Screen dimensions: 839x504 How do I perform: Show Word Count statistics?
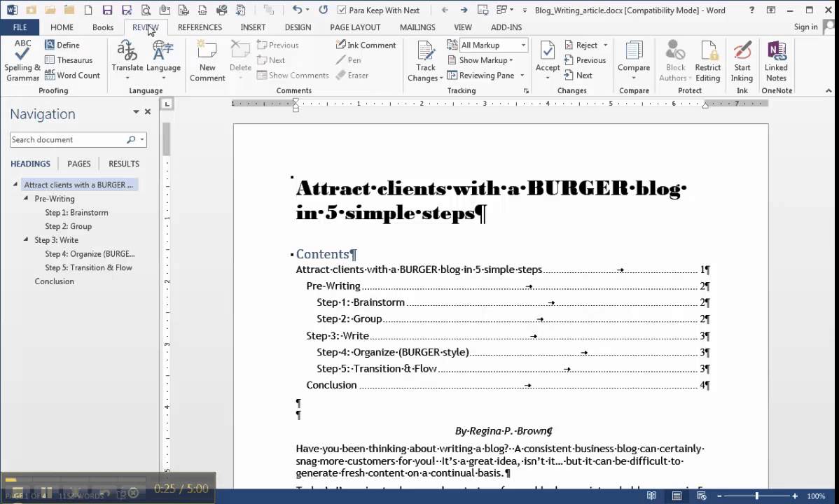click(72, 76)
